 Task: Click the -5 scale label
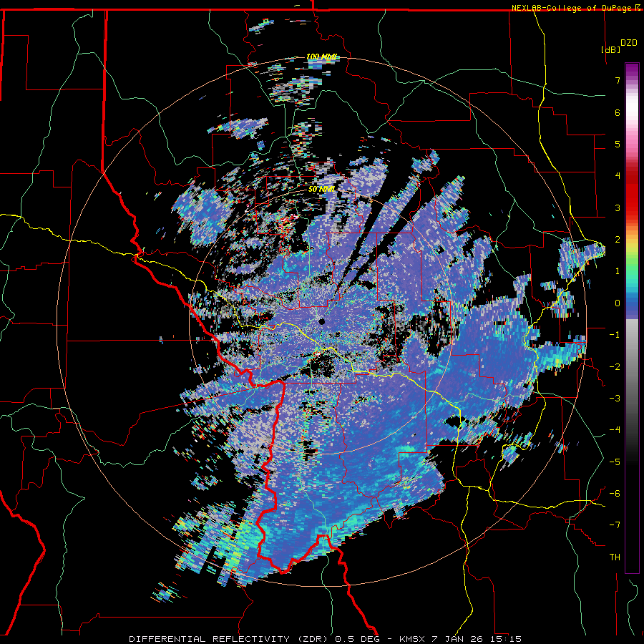[x=615, y=462]
